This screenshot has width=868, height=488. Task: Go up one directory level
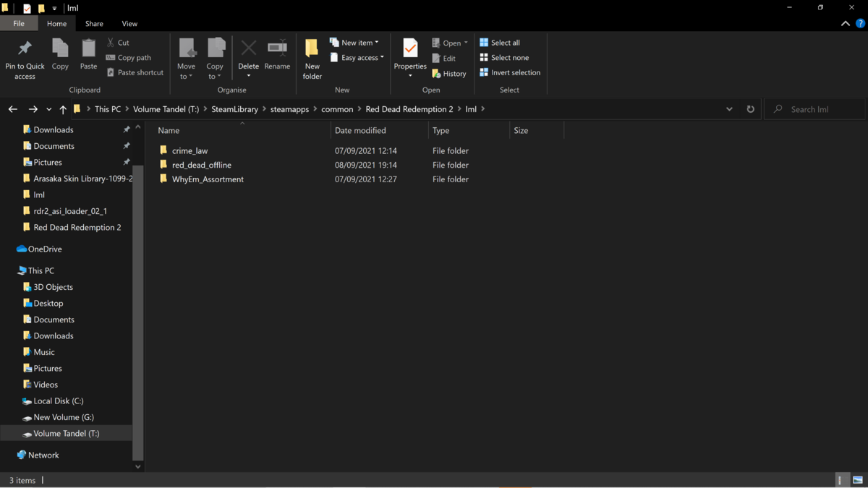(x=63, y=109)
